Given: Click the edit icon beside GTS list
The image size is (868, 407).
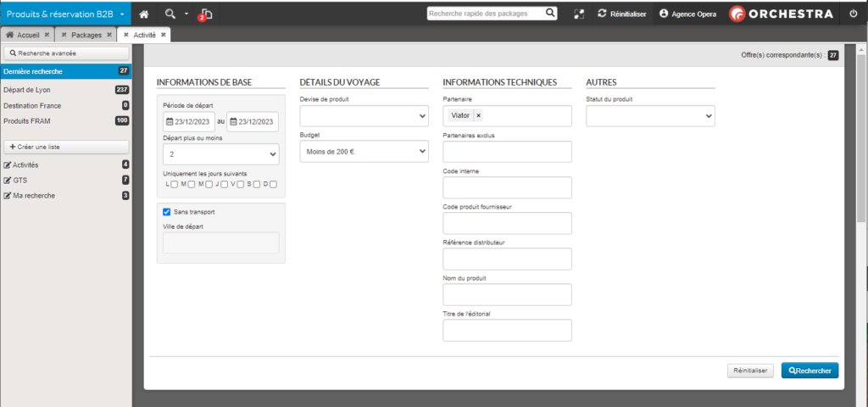Looking at the screenshot, I should coord(8,181).
